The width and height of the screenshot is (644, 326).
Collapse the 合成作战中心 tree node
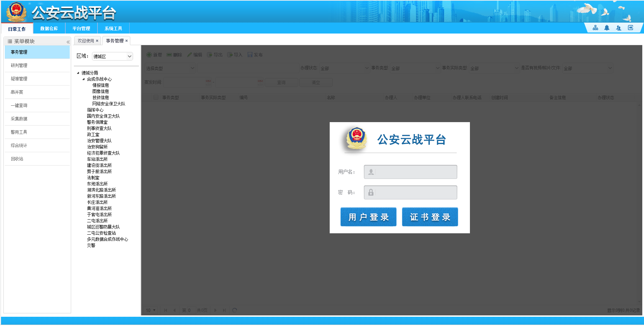[x=83, y=79]
